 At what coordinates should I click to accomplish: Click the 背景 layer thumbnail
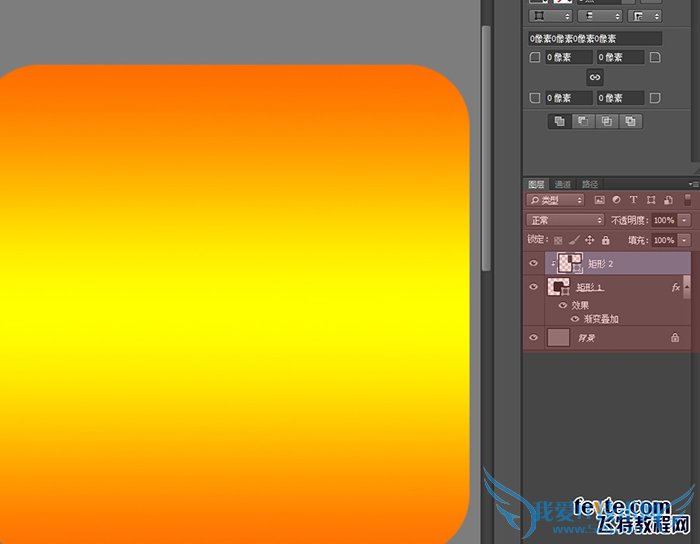(x=558, y=337)
